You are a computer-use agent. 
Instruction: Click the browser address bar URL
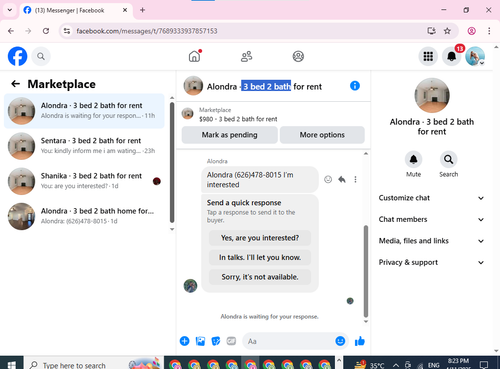(x=147, y=31)
